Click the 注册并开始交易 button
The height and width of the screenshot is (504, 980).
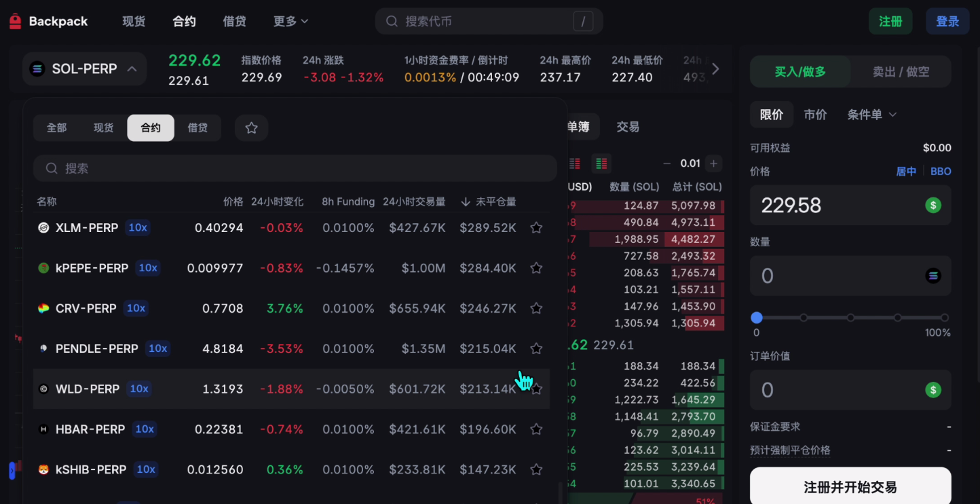pyautogui.click(x=850, y=486)
